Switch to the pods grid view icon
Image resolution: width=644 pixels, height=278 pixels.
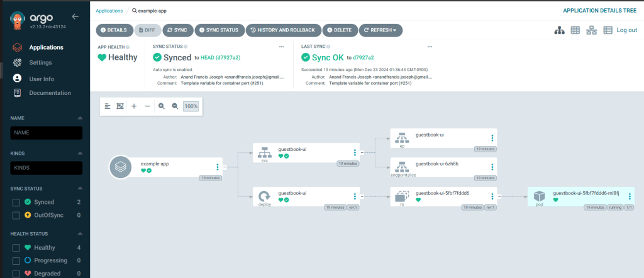coord(575,30)
